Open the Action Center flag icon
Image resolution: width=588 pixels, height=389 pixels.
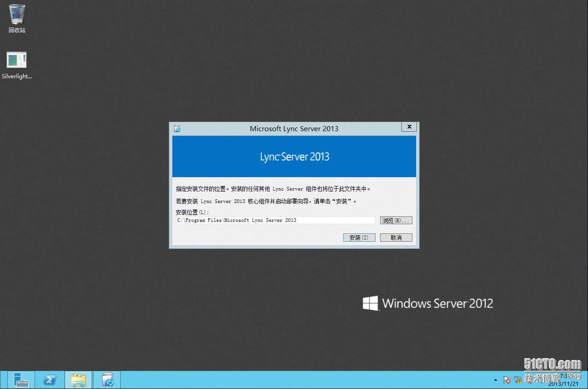click(506, 380)
